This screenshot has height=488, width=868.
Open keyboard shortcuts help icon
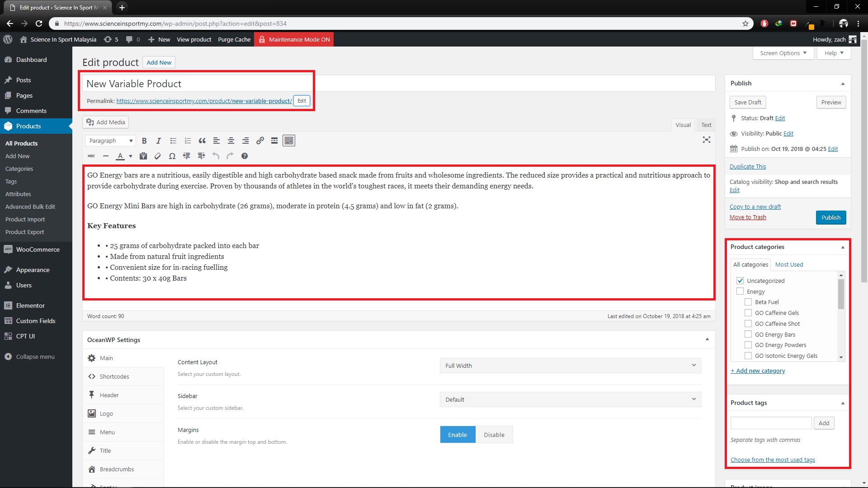(245, 156)
